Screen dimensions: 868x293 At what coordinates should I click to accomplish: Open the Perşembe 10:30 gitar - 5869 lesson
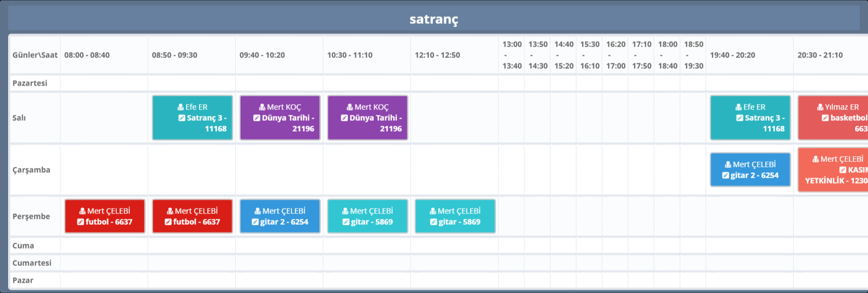[368, 217]
